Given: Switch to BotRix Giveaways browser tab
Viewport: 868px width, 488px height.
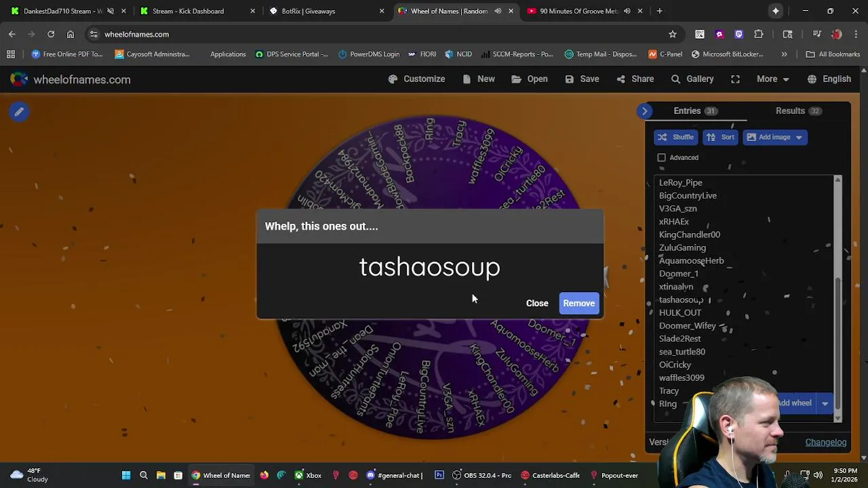Looking at the screenshot, I should (325, 11).
